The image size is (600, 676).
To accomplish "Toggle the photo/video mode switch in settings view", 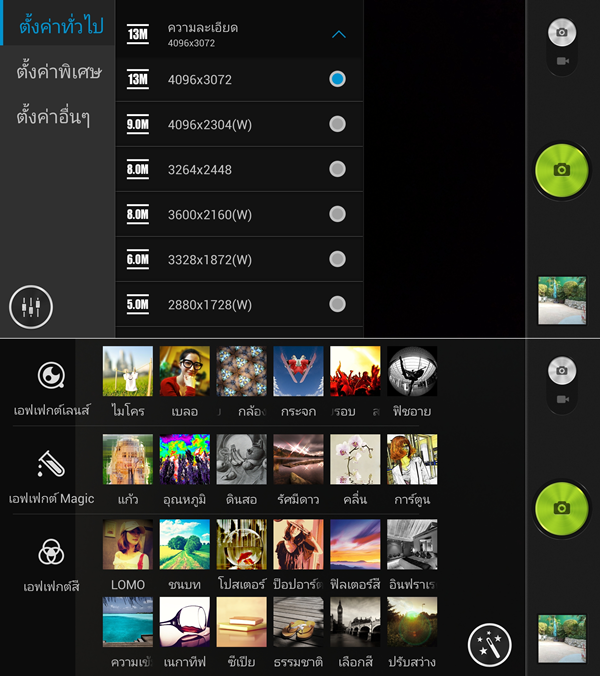I will (x=562, y=46).
